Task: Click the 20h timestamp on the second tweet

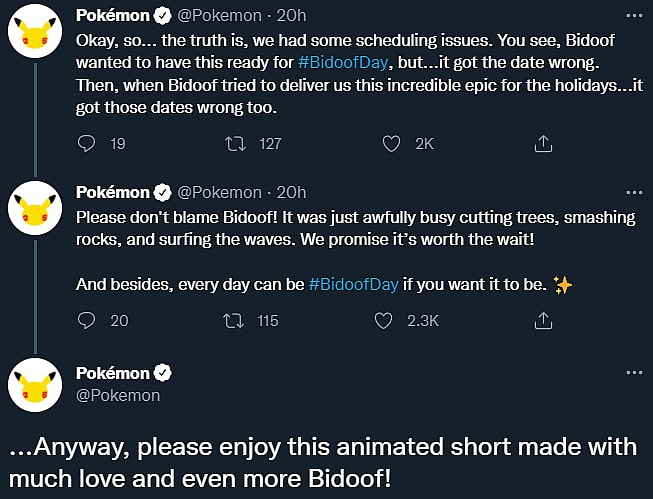Action: (x=290, y=192)
